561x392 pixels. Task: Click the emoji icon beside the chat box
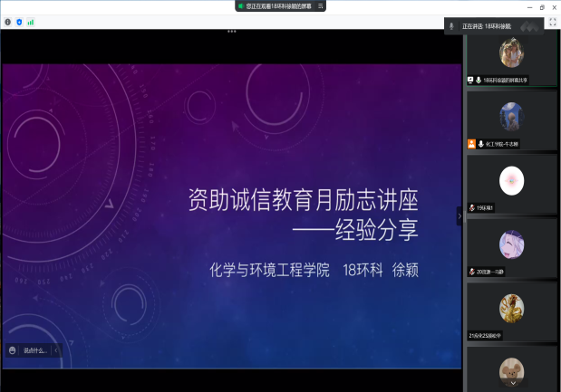pos(12,350)
